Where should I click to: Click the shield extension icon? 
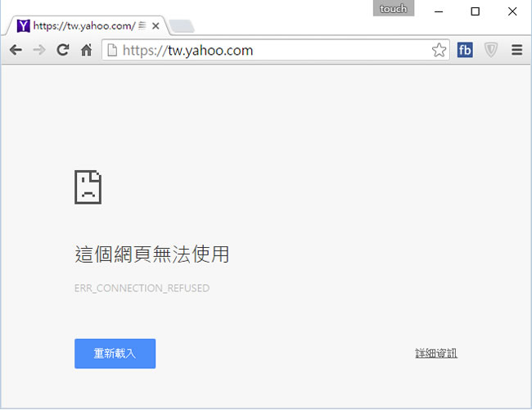click(490, 50)
